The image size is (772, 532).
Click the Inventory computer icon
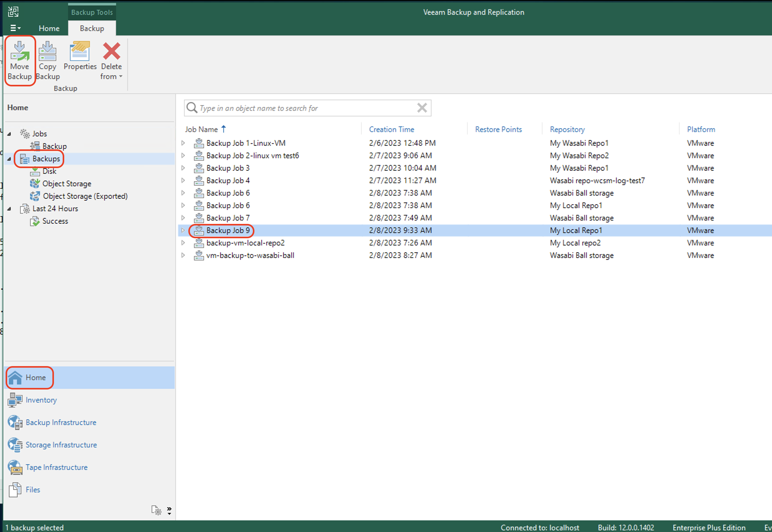click(15, 400)
